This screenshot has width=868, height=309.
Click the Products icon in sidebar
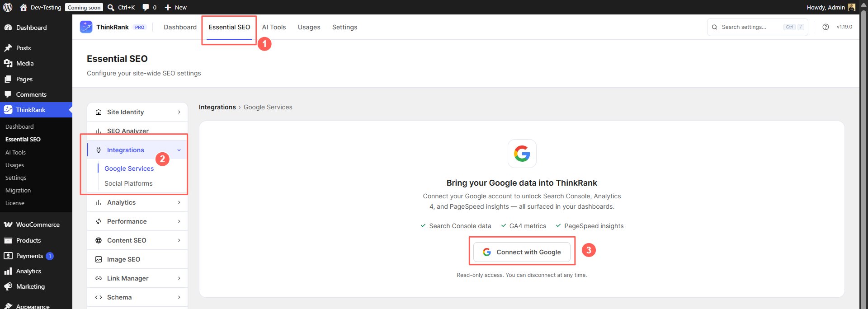pyautogui.click(x=8, y=240)
